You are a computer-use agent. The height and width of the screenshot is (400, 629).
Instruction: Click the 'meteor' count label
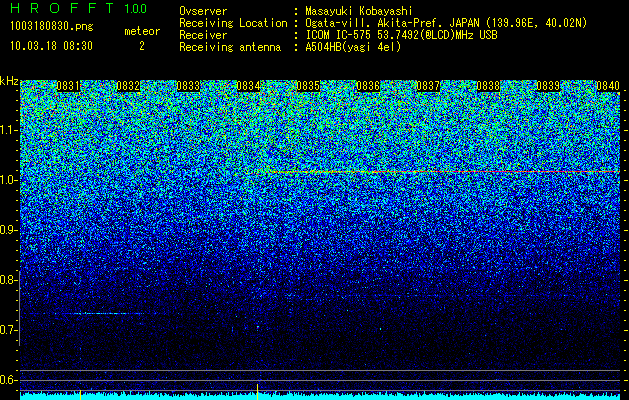142,31
